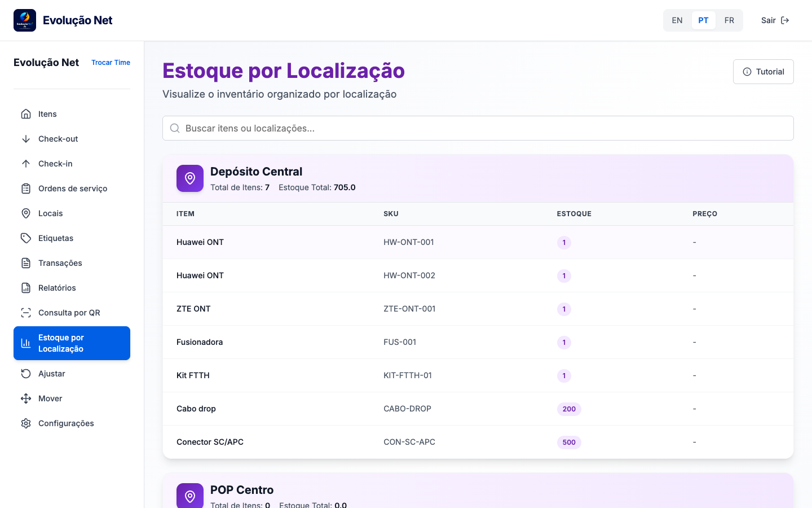This screenshot has height=508, width=812.
Task: Click the Configurações gear icon
Action: click(26, 423)
